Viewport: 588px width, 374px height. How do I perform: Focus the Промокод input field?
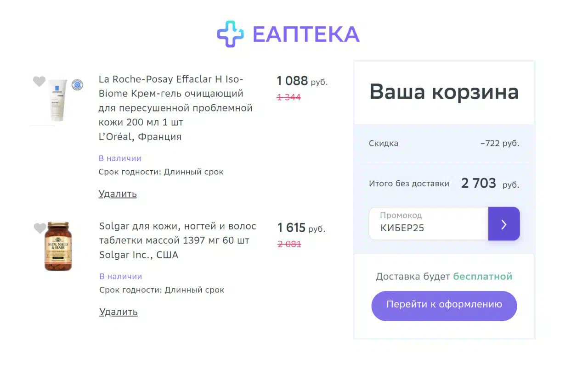click(429, 224)
